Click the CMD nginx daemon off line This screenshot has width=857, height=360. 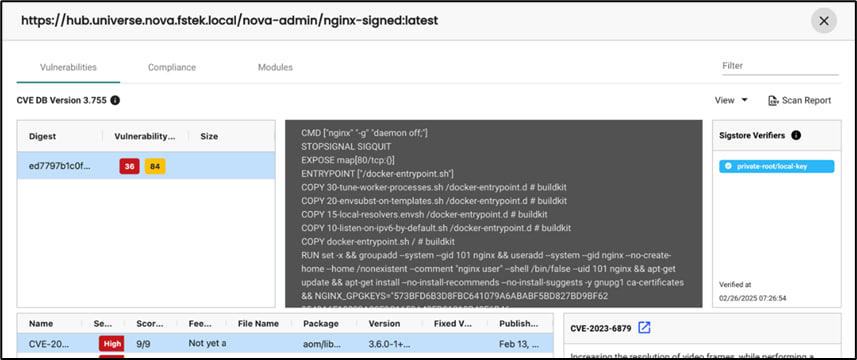[364, 133]
